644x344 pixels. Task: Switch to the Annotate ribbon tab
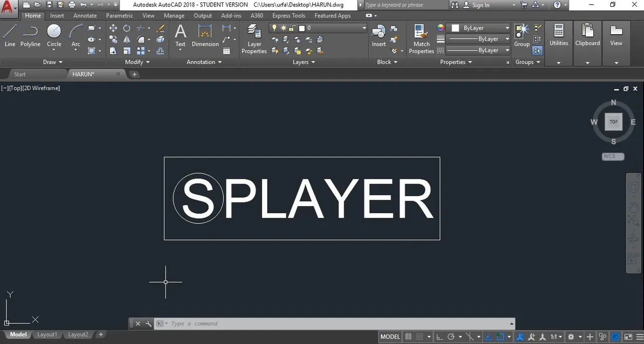[x=85, y=16]
